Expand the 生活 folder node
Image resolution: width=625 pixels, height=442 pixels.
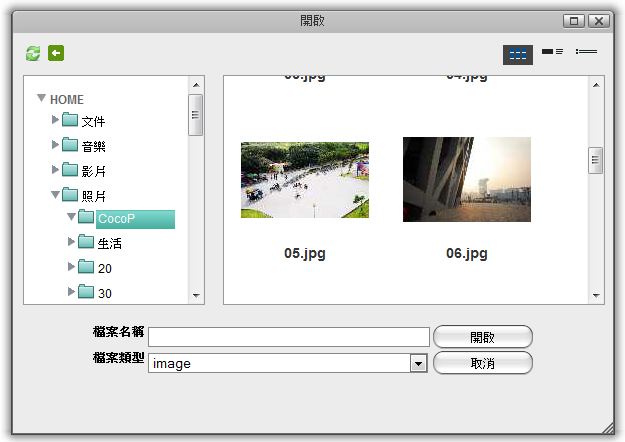point(71,242)
